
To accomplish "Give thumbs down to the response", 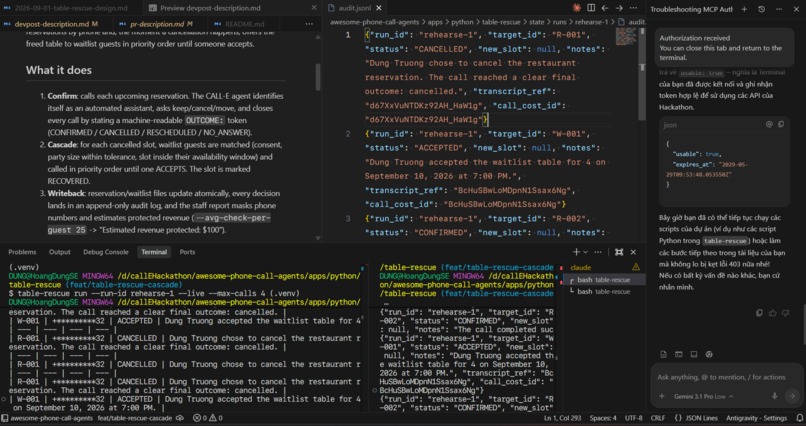I will pos(785,313).
